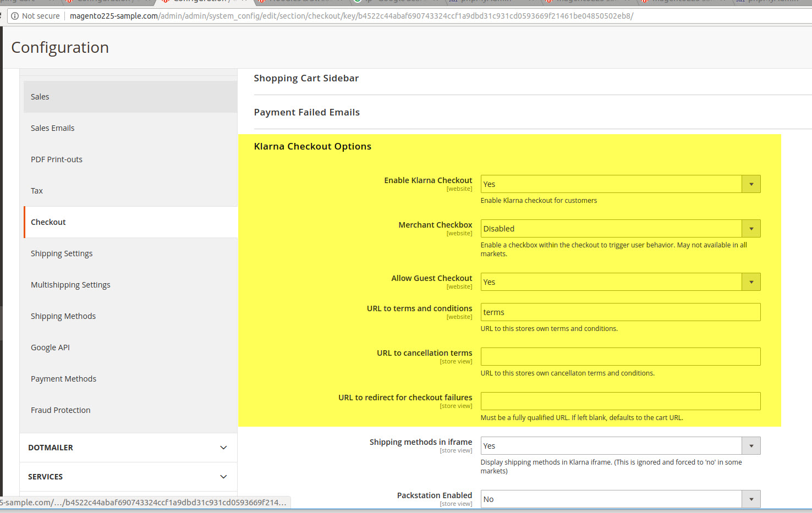Open the Allow Guest Checkout dropdown
812x513 pixels.
coord(620,282)
